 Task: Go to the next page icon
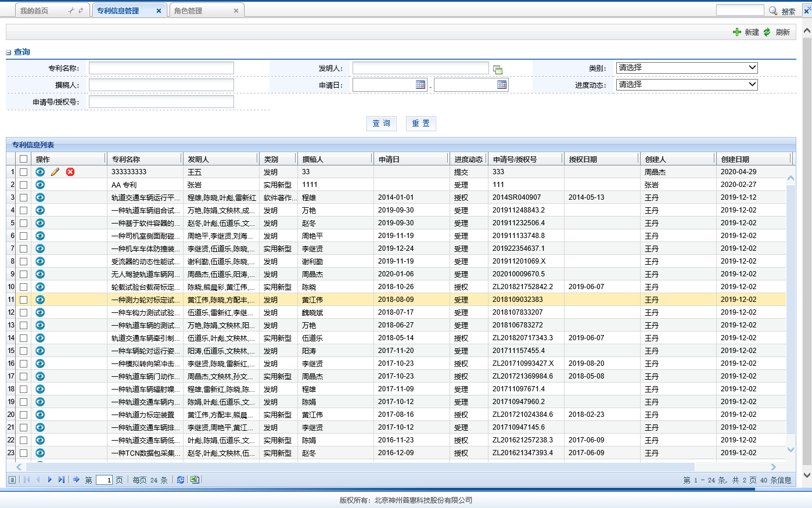pos(50,480)
